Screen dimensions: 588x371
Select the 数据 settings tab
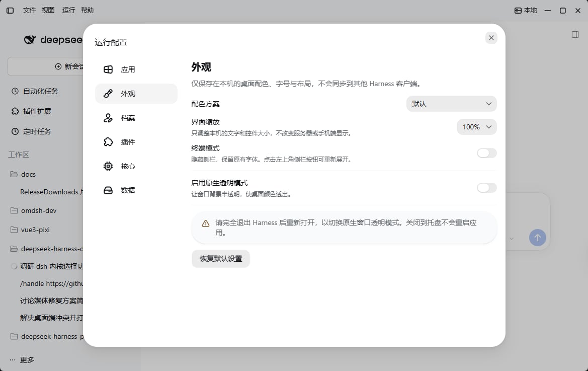[136, 190]
